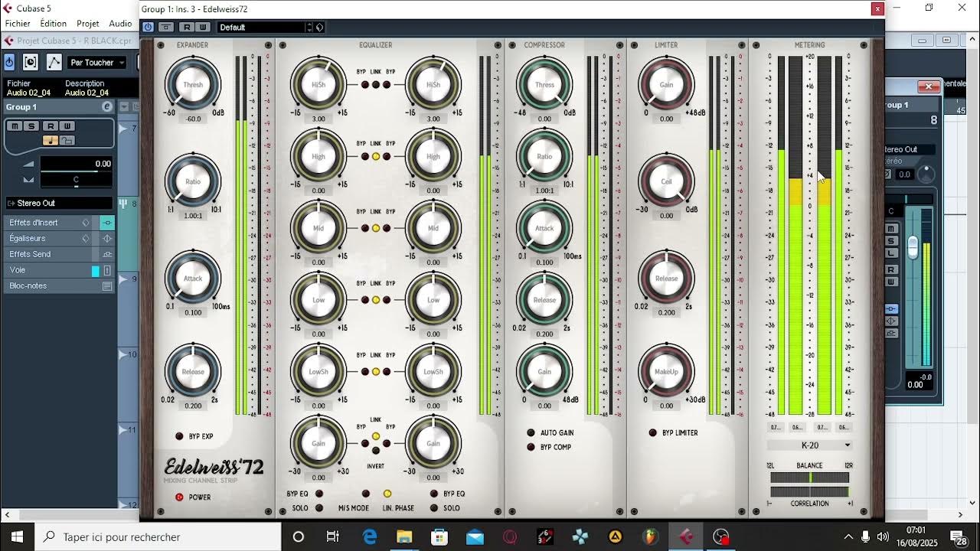Solo Group 1 with the S button
The width and height of the screenshot is (980, 551).
pyautogui.click(x=31, y=126)
